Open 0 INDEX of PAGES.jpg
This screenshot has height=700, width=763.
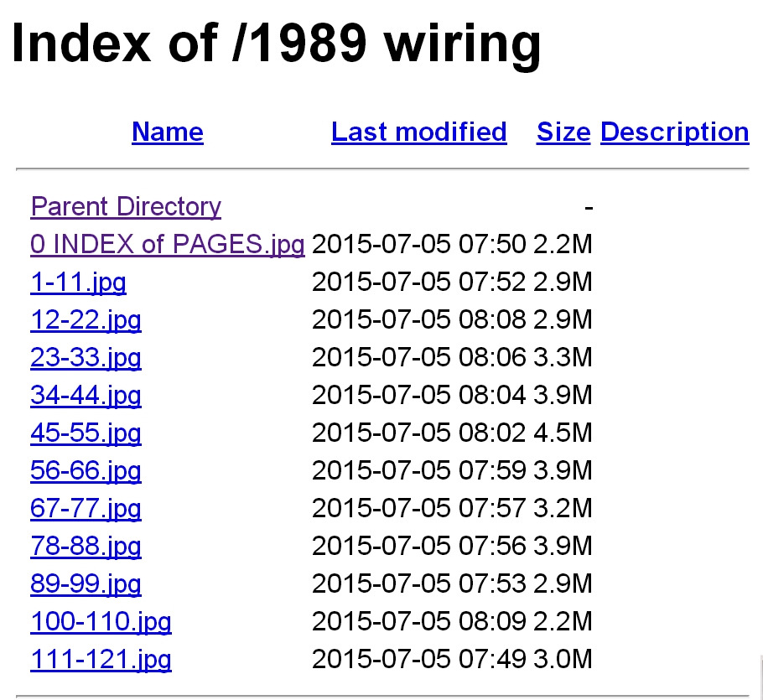click(x=167, y=244)
